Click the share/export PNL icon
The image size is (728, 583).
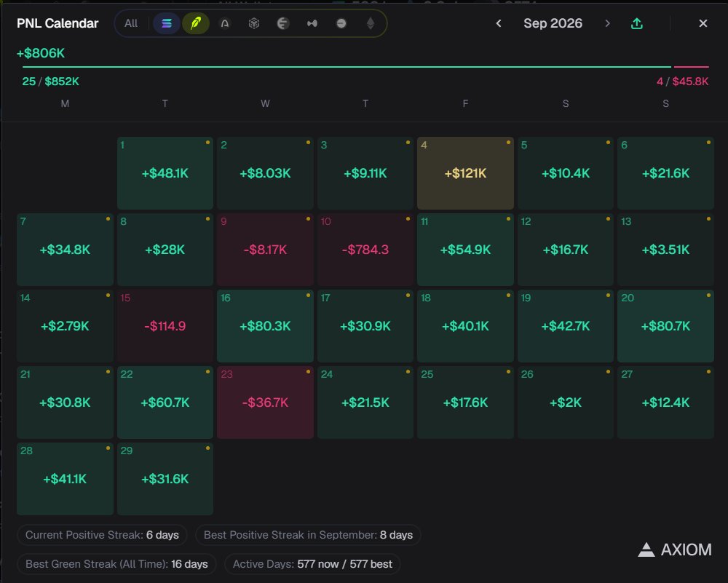tap(637, 23)
